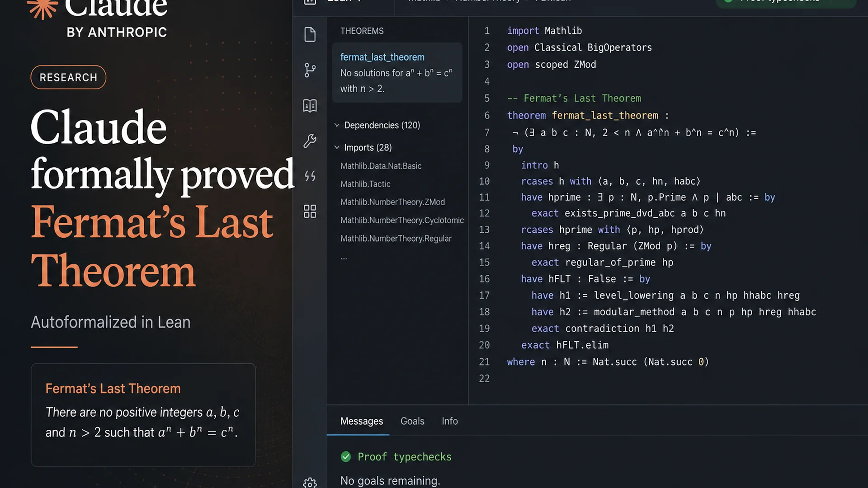Collapse the Imports (28) chevron

337,147
